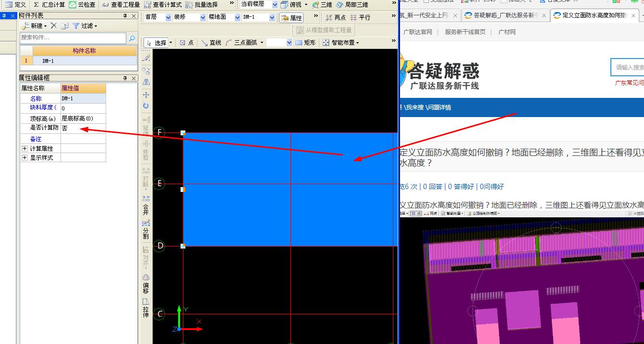
Task: Run 汇总计算 summary calculation
Action: coord(49,4)
